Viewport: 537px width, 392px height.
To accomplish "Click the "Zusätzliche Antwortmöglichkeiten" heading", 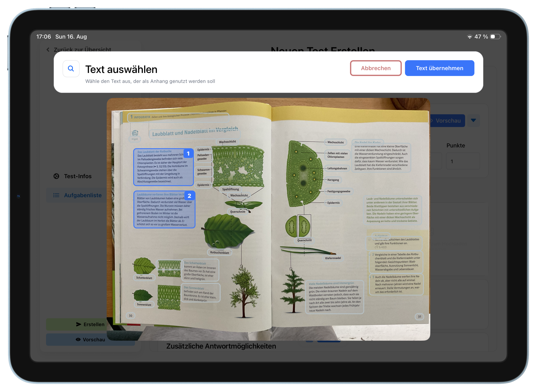I will (x=221, y=346).
